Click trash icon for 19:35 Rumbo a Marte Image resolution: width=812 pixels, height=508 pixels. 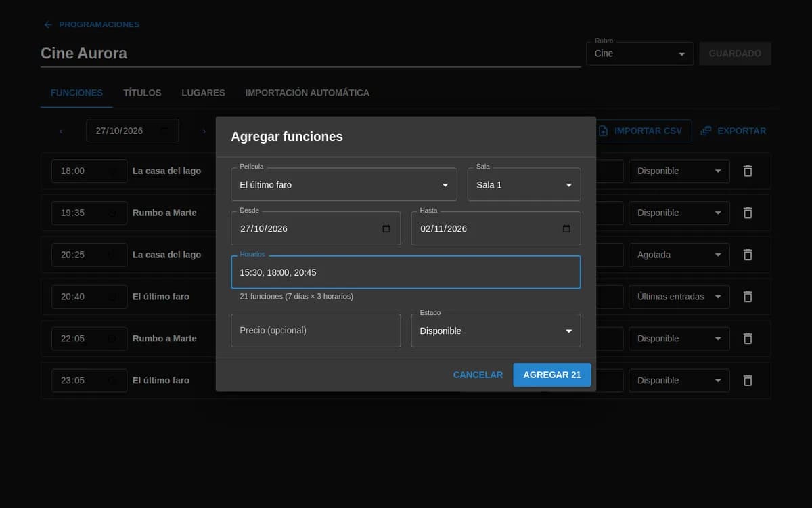coord(748,213)
